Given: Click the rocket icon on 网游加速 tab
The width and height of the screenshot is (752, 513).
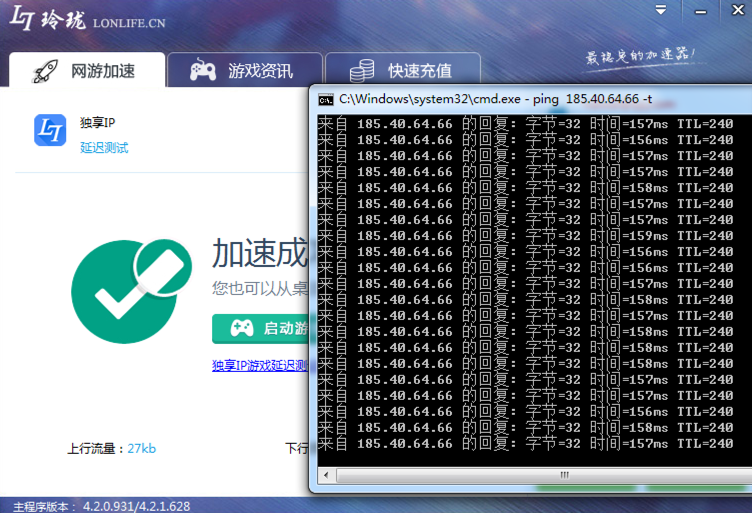Looking at the screenshot, I should pos(45,71).
